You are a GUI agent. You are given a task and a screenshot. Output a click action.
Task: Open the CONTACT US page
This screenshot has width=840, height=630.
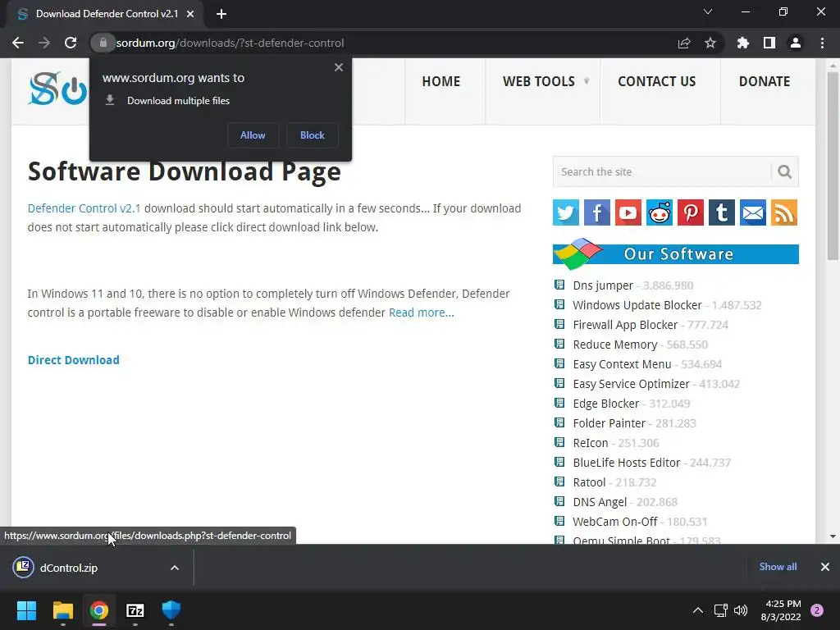657,81
